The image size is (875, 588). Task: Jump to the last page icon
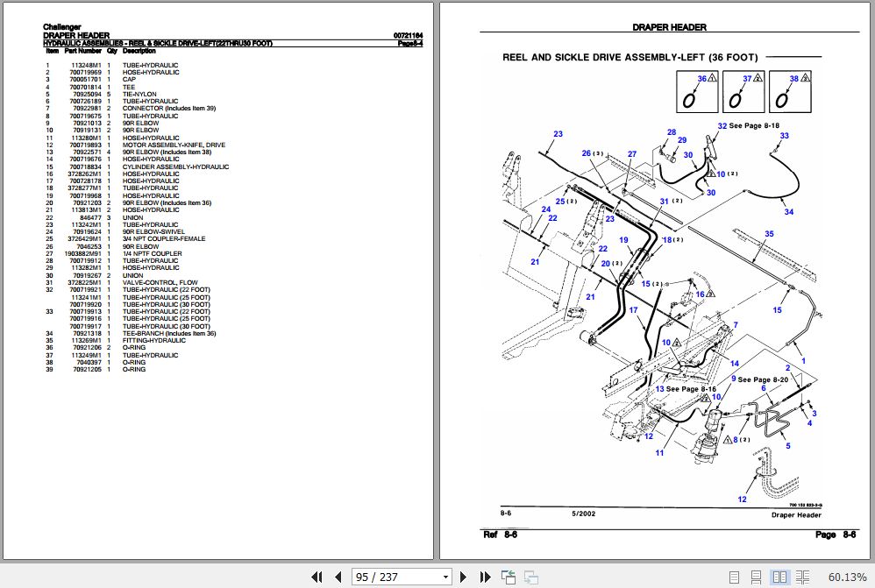point(486,577)
